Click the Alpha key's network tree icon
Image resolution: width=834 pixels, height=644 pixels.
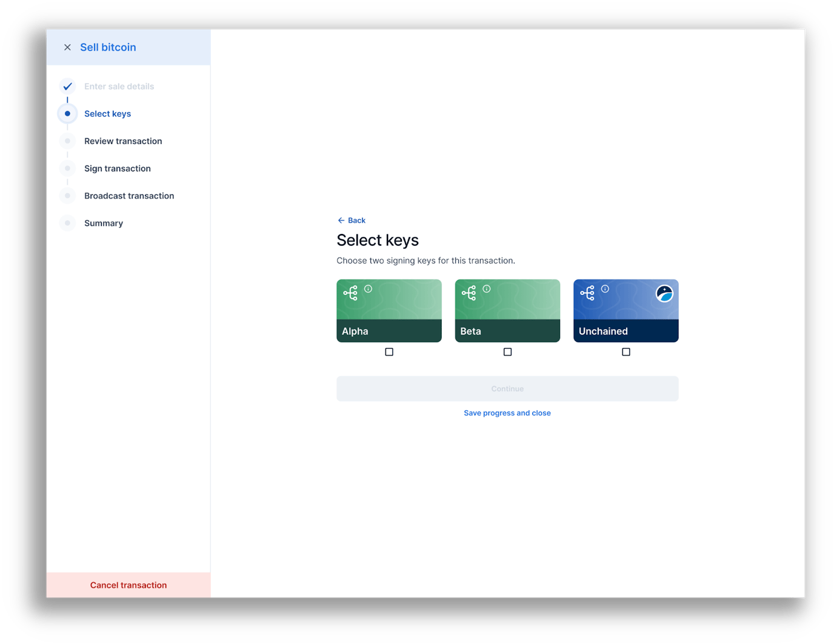pyautogui.click(x=350, y=293)
